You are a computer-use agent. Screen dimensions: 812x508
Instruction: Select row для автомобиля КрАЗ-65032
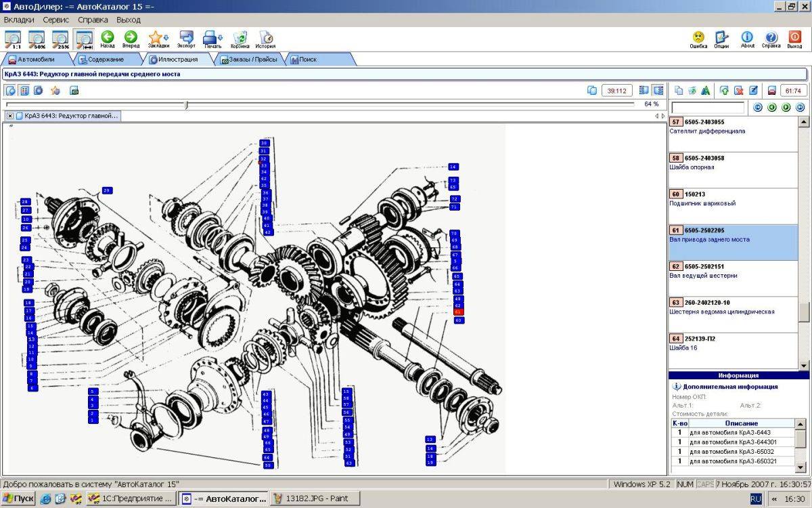tap(734, 452)
